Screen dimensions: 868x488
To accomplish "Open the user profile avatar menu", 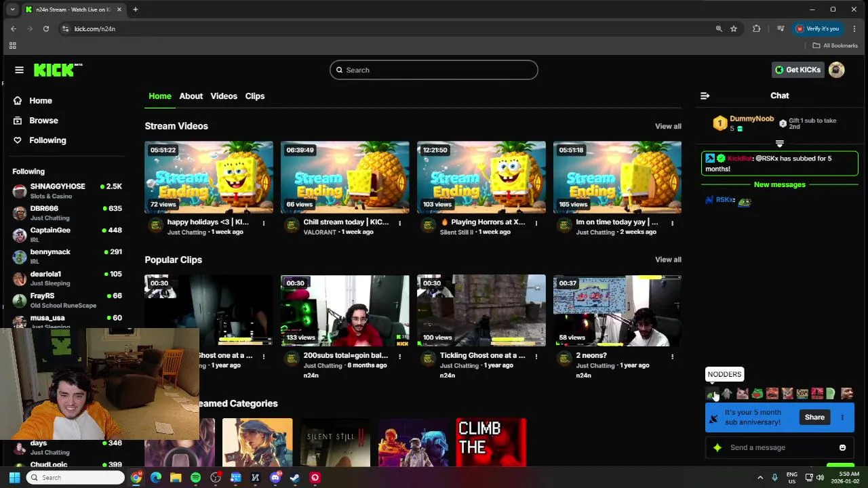I will pos(837,70).
